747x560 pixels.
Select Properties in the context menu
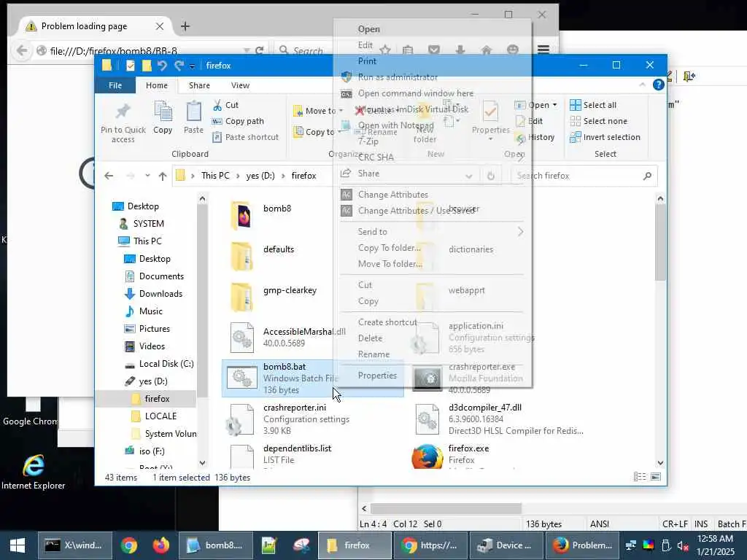click(377, 376)
